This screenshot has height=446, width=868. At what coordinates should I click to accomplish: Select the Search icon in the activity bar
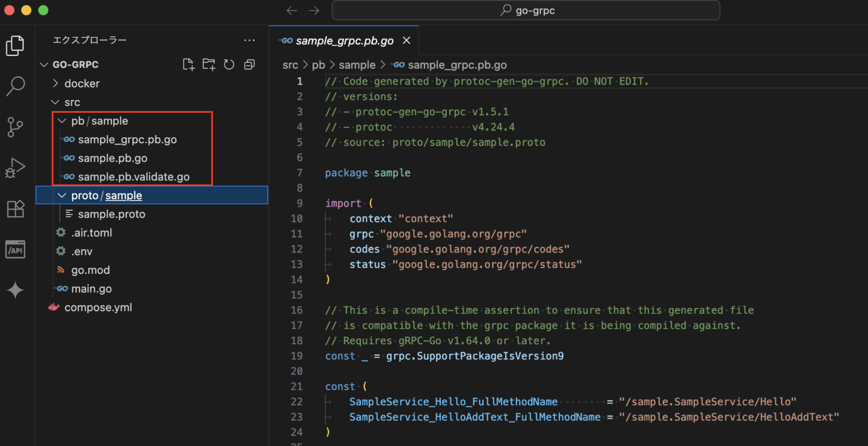pyautogui.click(x=15, y=86)
